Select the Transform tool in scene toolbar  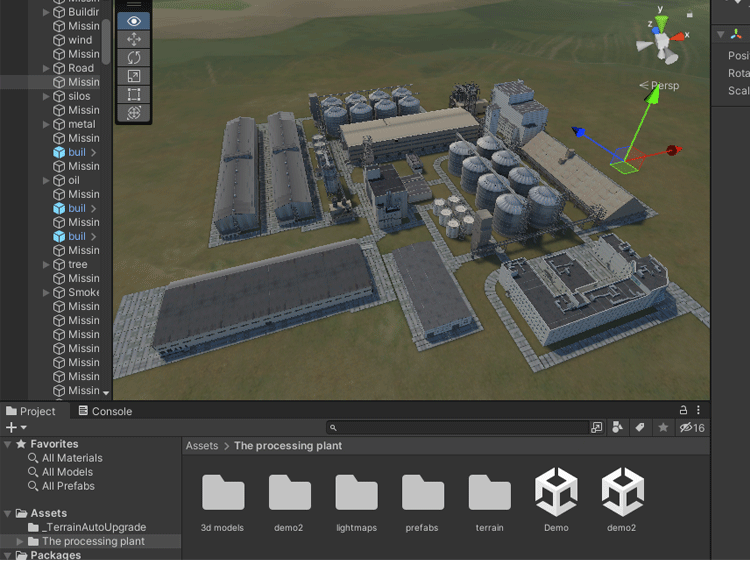pyautogui.click(x=135, y=113)
